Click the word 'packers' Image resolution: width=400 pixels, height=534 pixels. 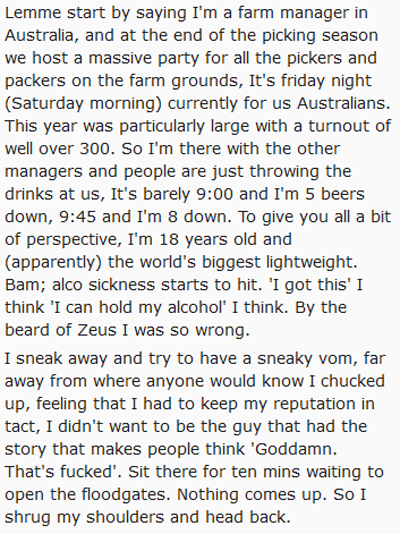point(35,81)
